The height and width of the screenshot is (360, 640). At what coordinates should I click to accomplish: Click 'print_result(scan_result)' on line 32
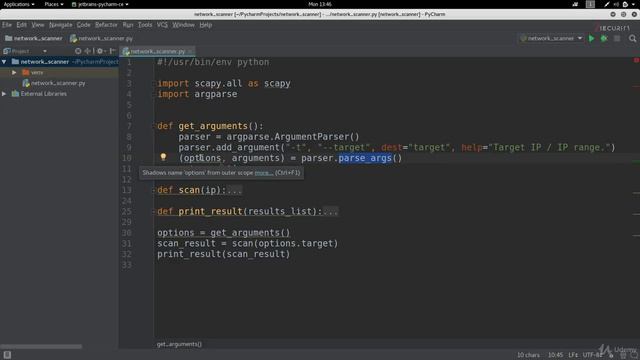pyautogui.click(x=224, y=254)
